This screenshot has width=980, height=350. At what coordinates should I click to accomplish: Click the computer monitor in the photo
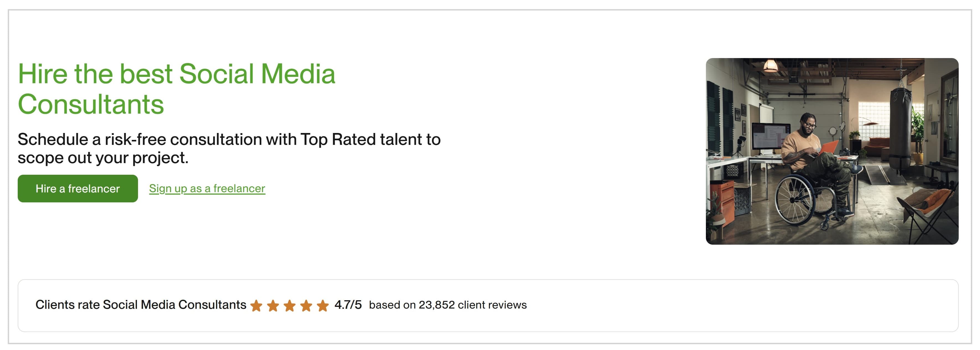coord(769,137)
